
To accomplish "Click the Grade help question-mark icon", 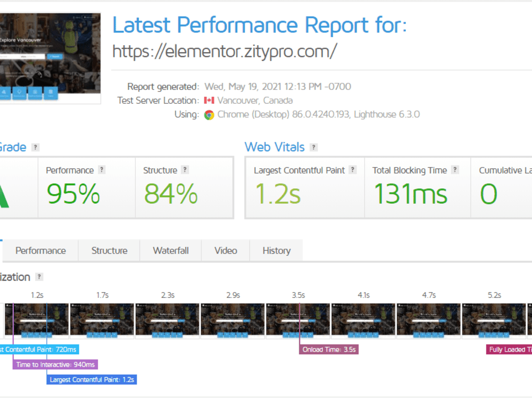I will pyautogui.click(x=35, y=147).
